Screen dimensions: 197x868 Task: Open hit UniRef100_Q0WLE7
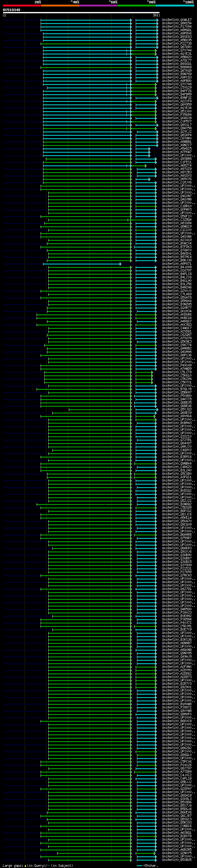tap(177, 20)
